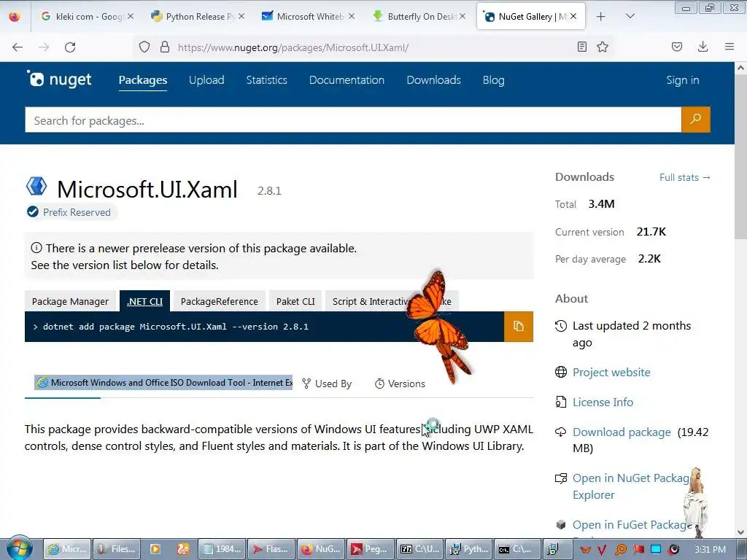Close the Python Release tab
The height and width of the screenshot is (560, 747).
point(241,16)
